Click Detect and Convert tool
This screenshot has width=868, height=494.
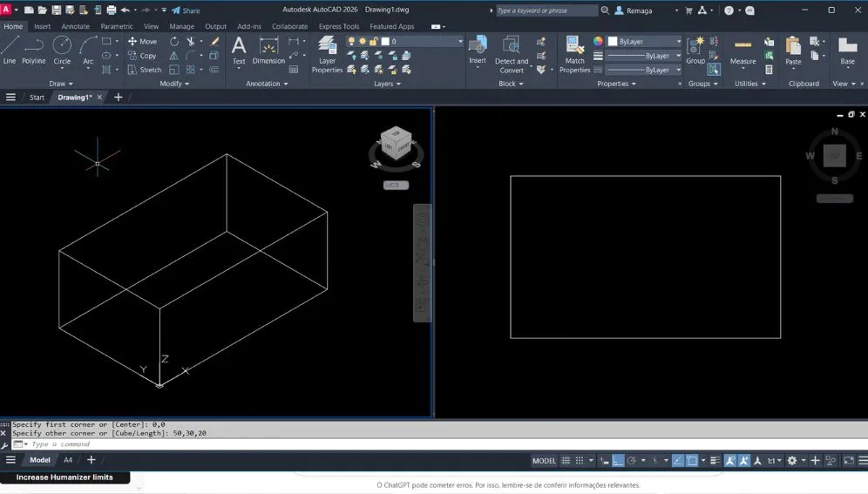pyautogui.click(x=511, y=54)
